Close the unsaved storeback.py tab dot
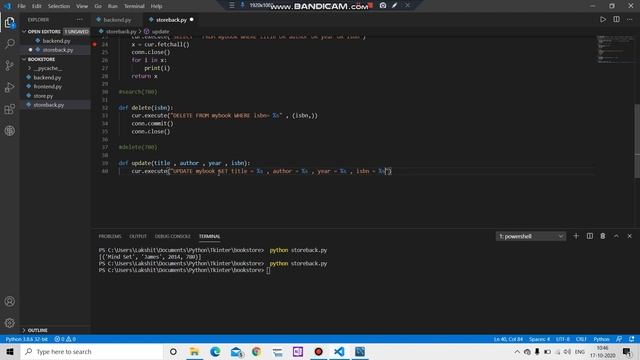 click(191, 20)
